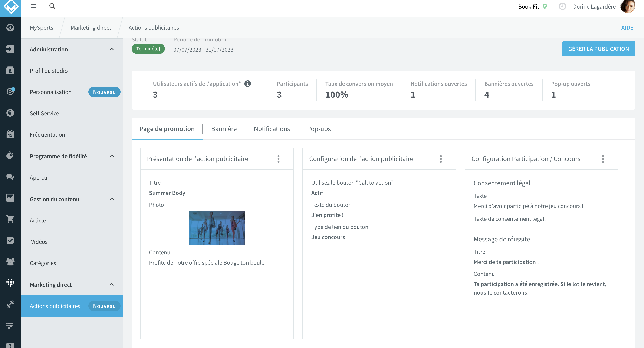Open options menu for Présentation card
Viewport: 644px width, 348px height.
[x=279, y=159]
